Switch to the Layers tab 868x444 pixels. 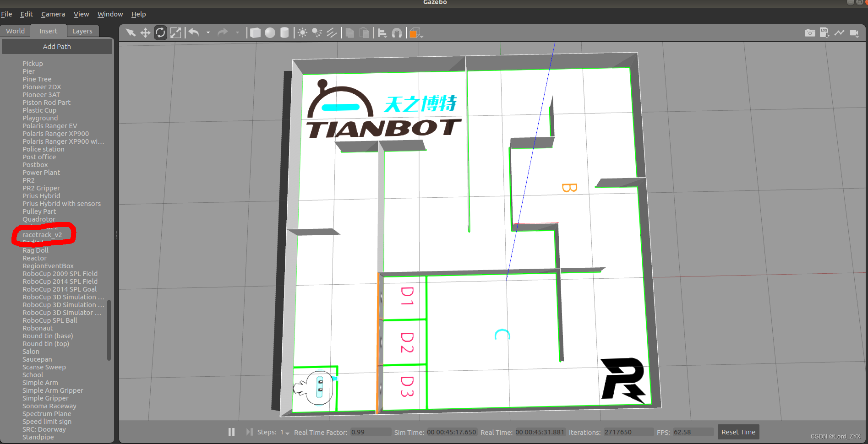82,31
